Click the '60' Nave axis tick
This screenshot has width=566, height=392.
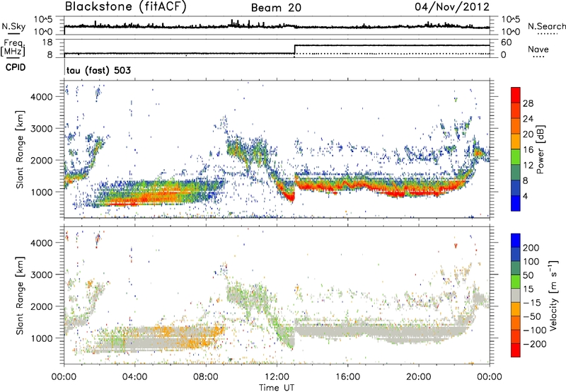click(506, 42)
